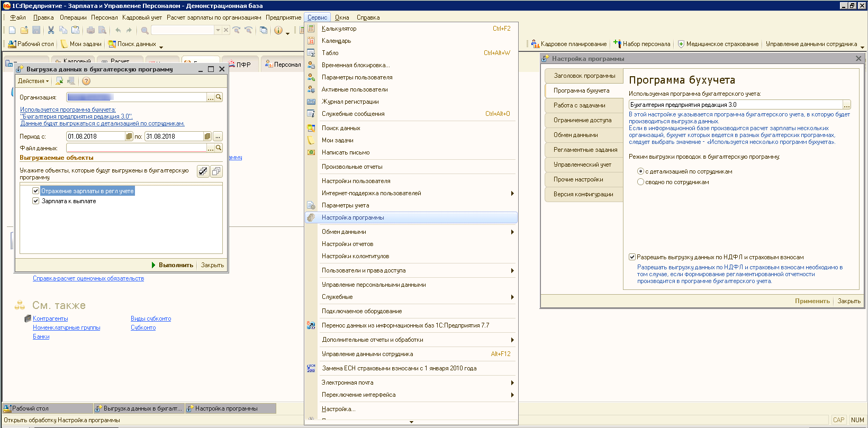868x428 pixels.
Task: Open the Справка menu
Action: [x=368, y=17]
